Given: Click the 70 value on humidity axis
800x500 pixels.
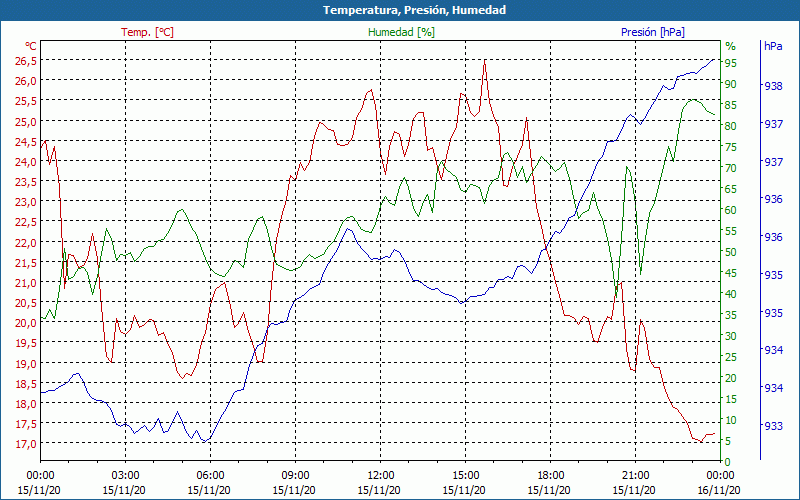Looking at the screenshot, I should click(731, 168).
